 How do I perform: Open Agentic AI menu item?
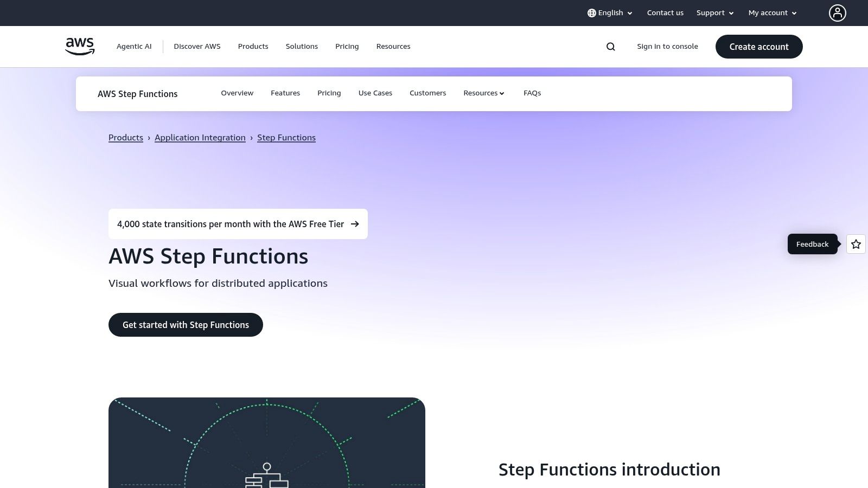(x=134, y=47)
